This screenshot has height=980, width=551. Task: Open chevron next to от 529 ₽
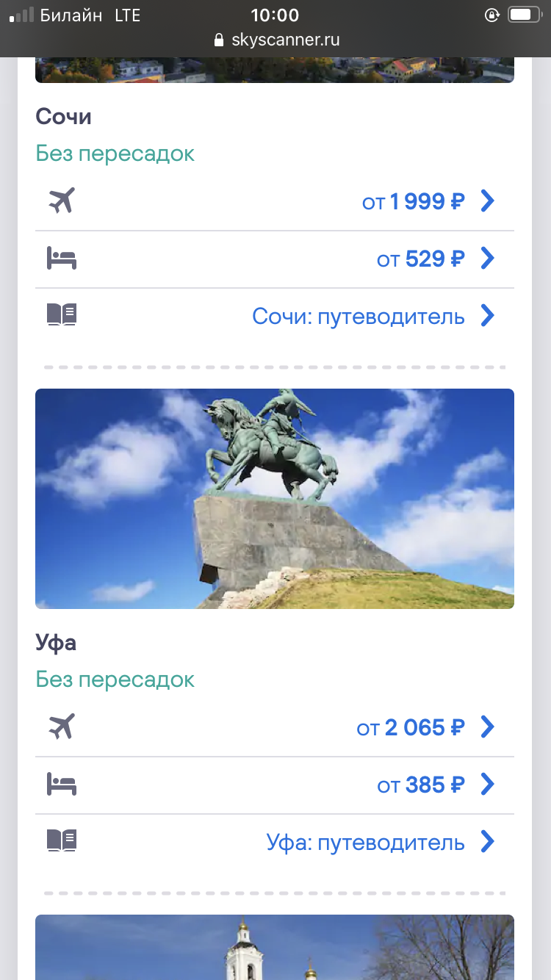(x=487, y=259)
